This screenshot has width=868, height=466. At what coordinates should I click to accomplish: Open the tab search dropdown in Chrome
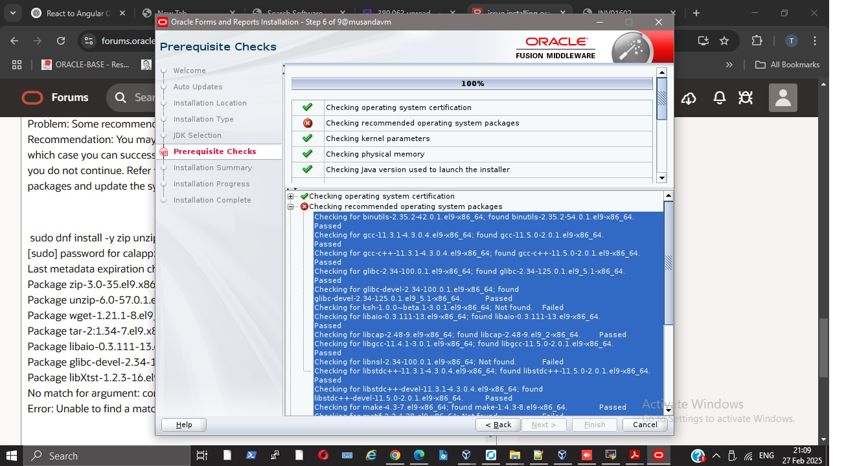[x=12, y=13]
